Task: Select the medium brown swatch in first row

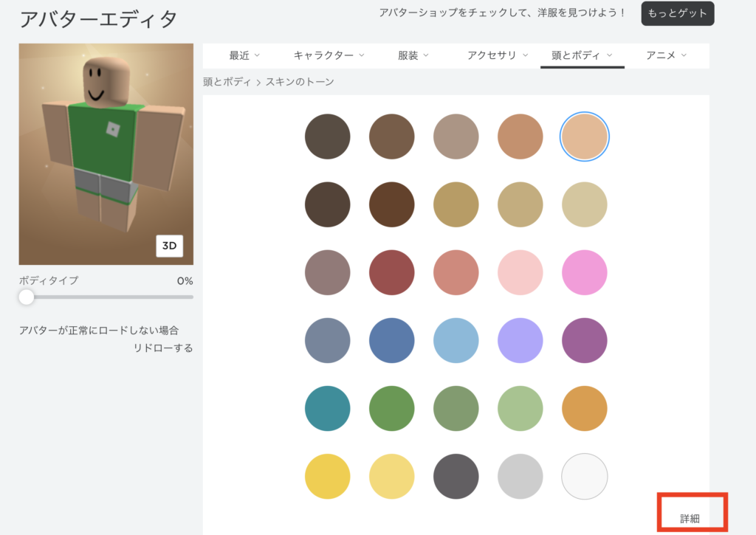Action: click(x=391, y=137)
